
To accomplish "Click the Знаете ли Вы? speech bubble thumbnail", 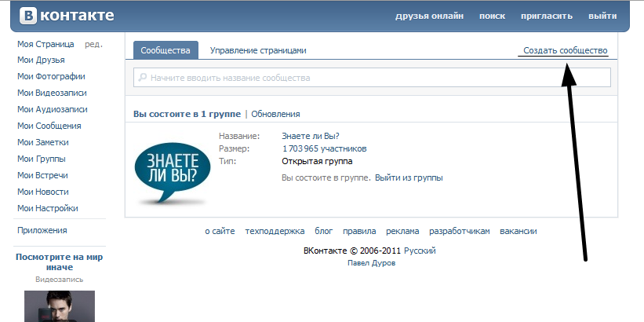I will click(x=172, y=173).
